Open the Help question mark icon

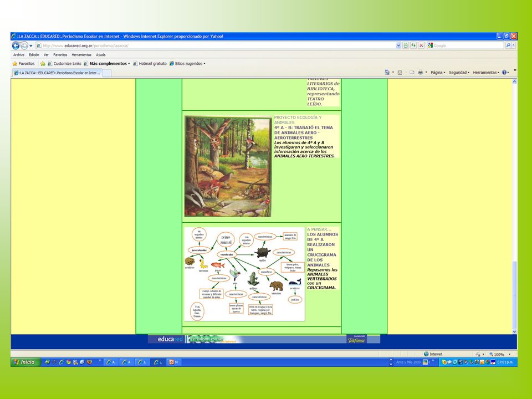click(x=504, y=72)
